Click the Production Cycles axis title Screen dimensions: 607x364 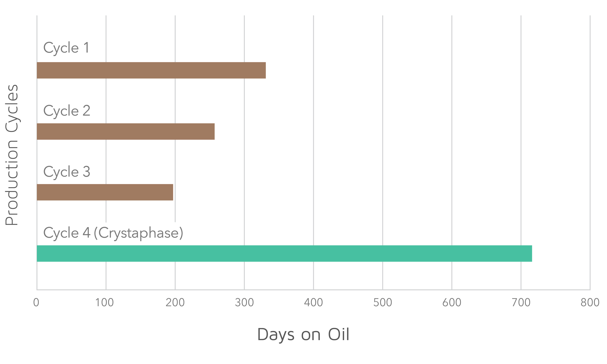[x=12, y=155]
